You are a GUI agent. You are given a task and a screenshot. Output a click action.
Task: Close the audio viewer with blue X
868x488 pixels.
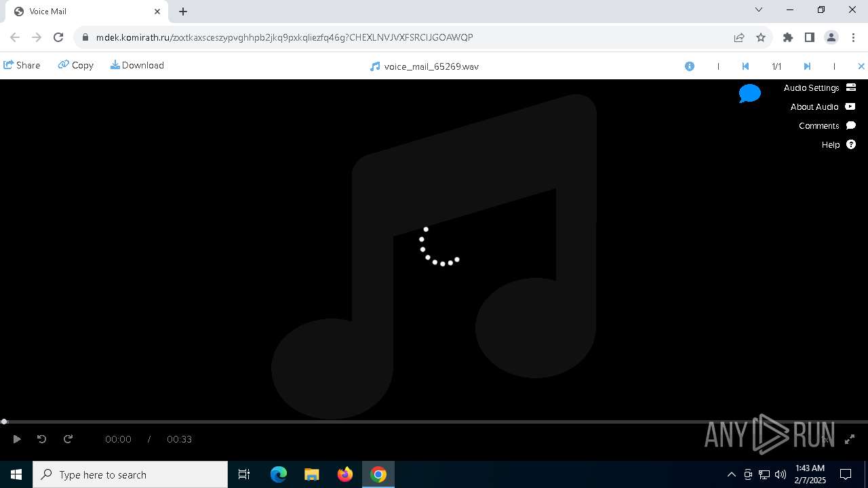point(861,66)
